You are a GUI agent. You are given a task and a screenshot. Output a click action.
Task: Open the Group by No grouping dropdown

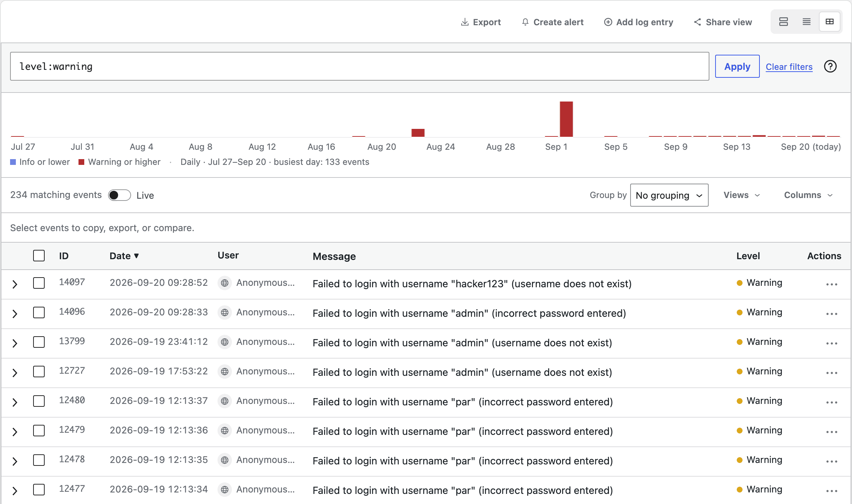tap(669, 195)
